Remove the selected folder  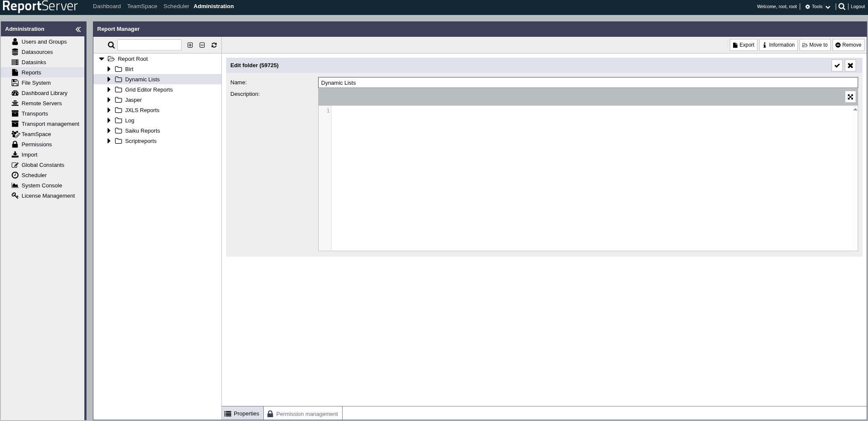click(848, 45)
